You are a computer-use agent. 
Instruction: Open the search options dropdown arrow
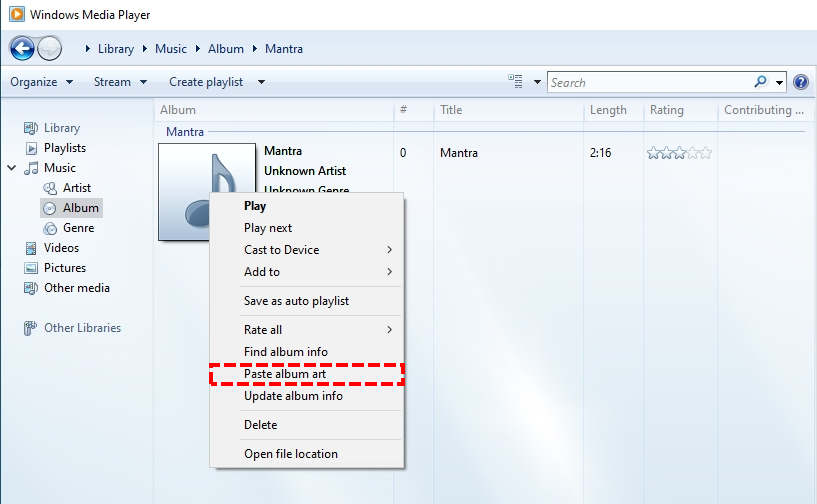point(779,82)
